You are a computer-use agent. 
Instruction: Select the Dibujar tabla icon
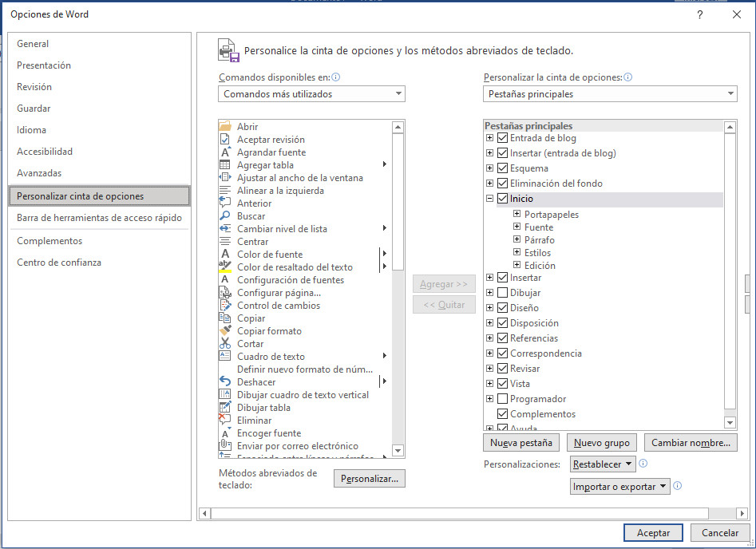point(225,407)
